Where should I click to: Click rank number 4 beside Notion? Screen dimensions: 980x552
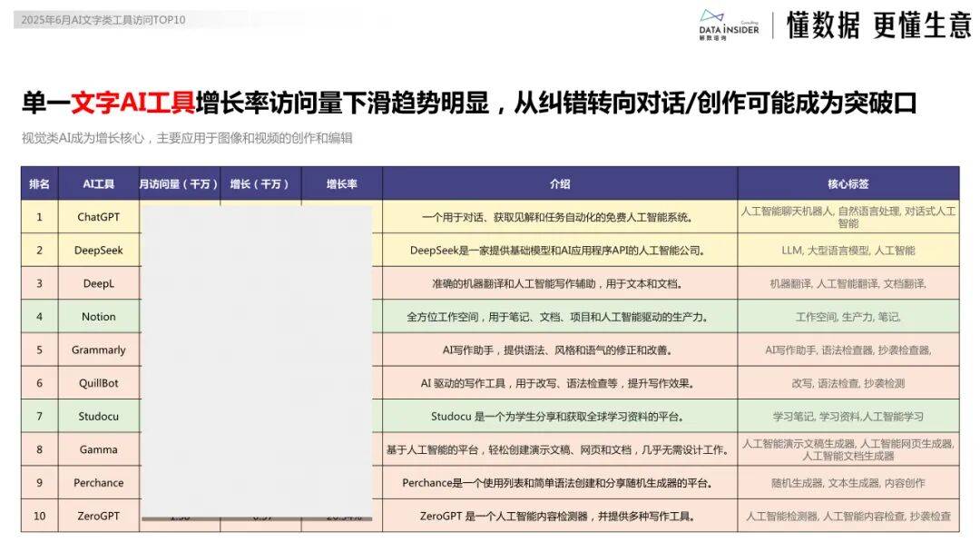pos(39,316)
